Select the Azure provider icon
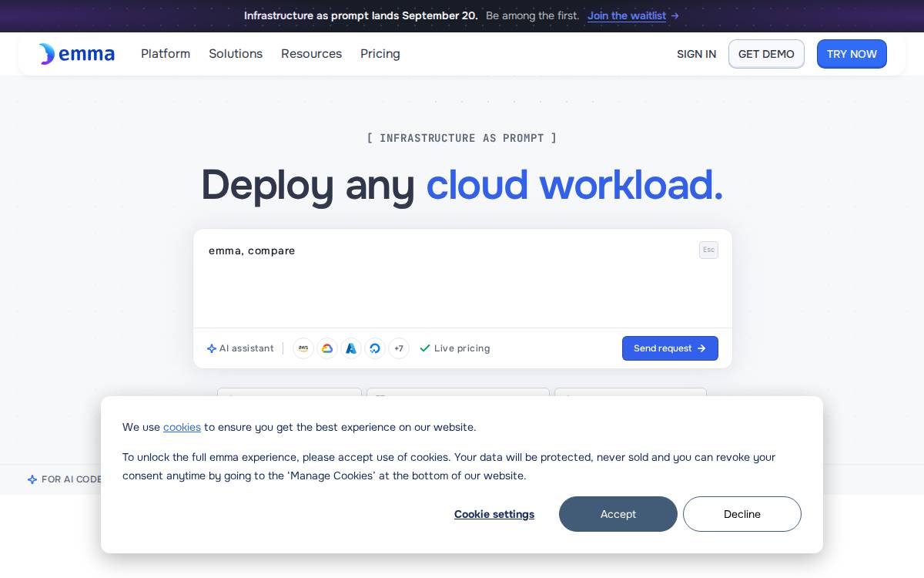This screenshot has width=924, height=578. pyautogui.click(x=351, y=348)
